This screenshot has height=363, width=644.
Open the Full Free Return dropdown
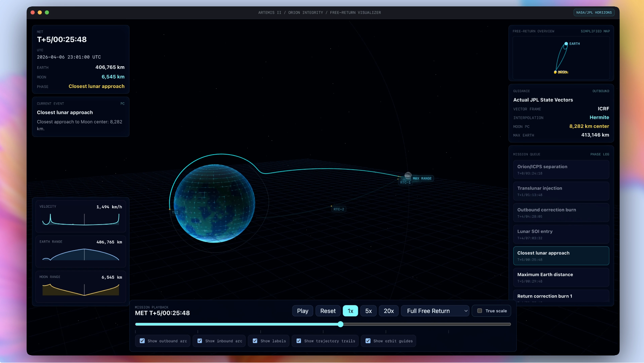(x=435, y=311)
